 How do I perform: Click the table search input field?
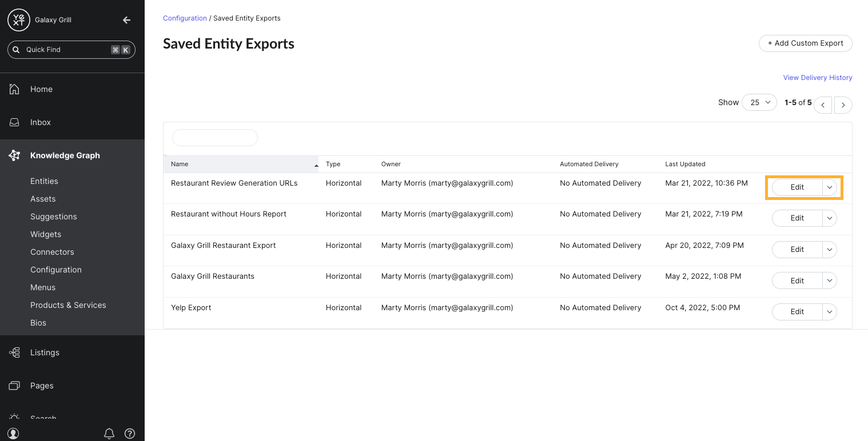click(215, 138)
